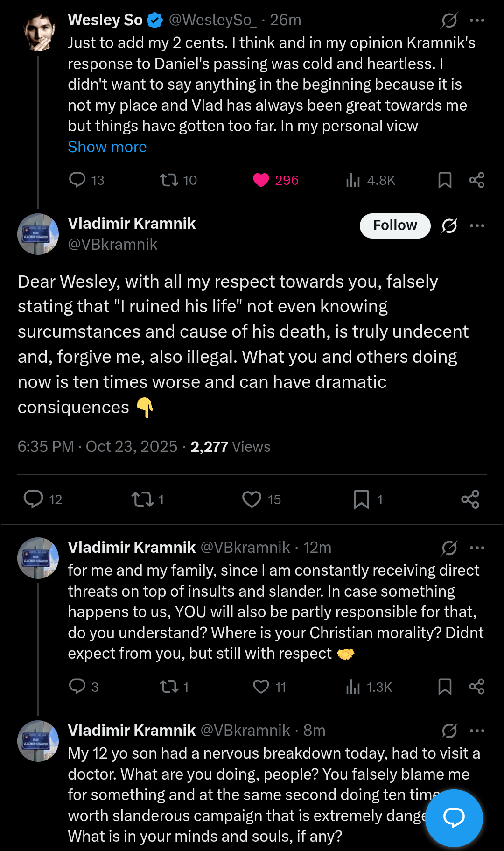This screenshot has height=851, width=504.
Task: View analytics on Wesley So's 4.8K post
Action: [353, 180]
